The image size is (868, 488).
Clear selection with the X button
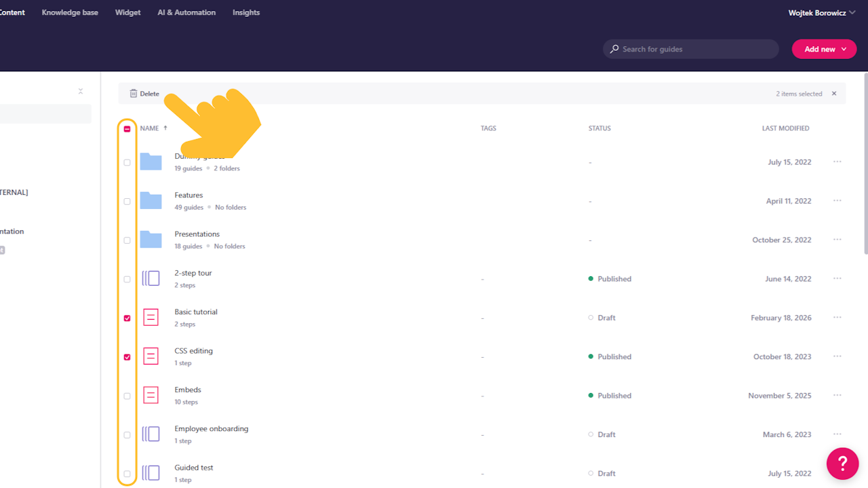[x=834, y=94]
